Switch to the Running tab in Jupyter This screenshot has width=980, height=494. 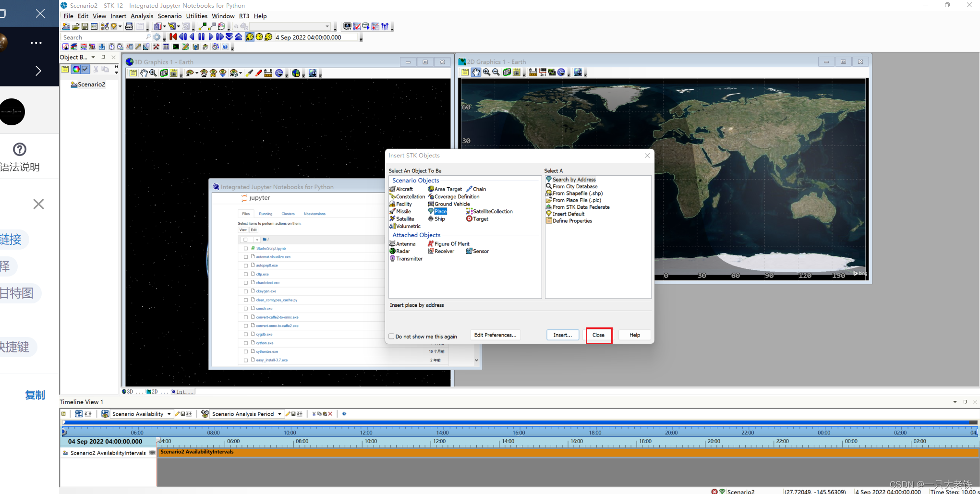(x=266, y=214)
